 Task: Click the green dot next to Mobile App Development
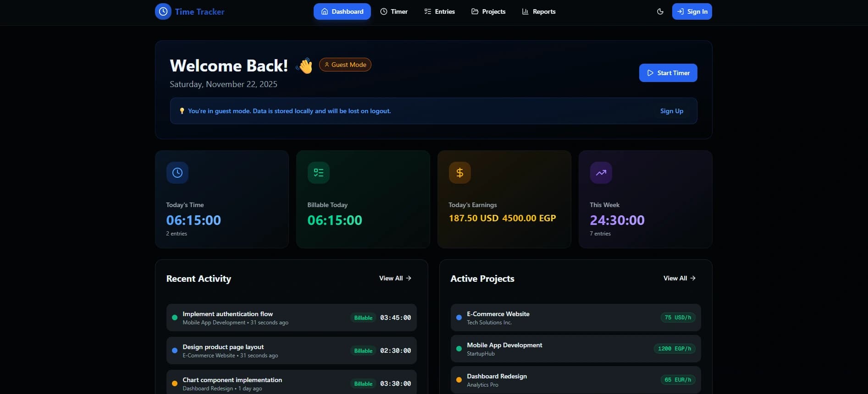click(x=459, y=349)
